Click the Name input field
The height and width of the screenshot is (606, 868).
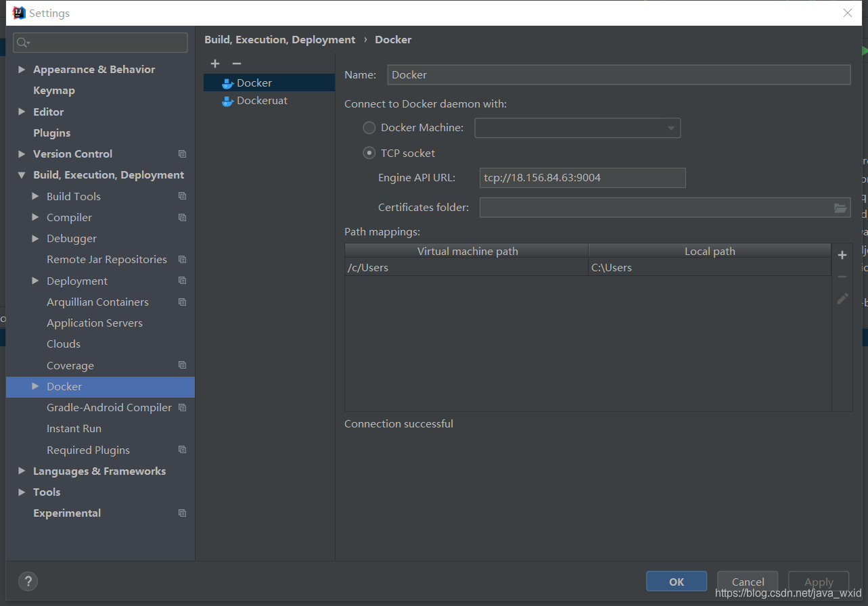(x=619, y=75)
